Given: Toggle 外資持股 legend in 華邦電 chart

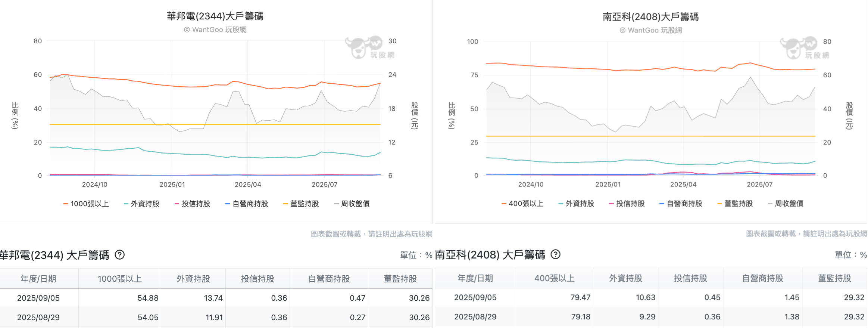Looking at the screenshot, I should click(x=142, y=204).
